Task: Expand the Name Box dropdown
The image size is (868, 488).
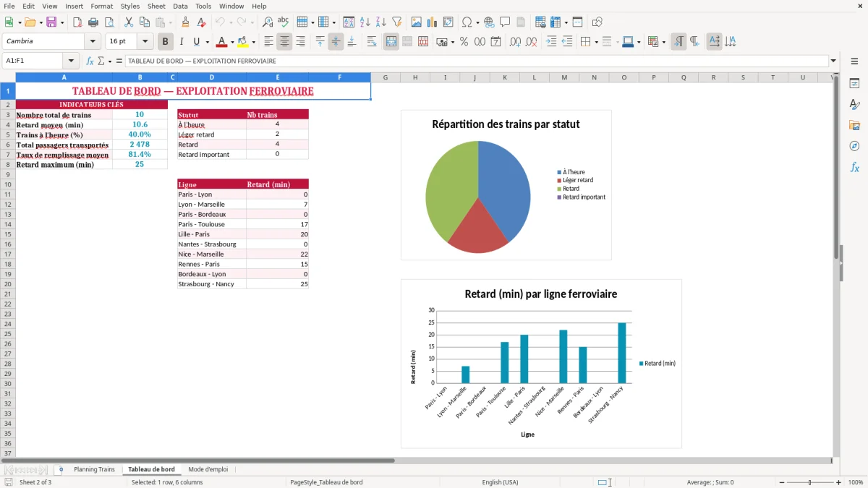Action: point(71,61)
